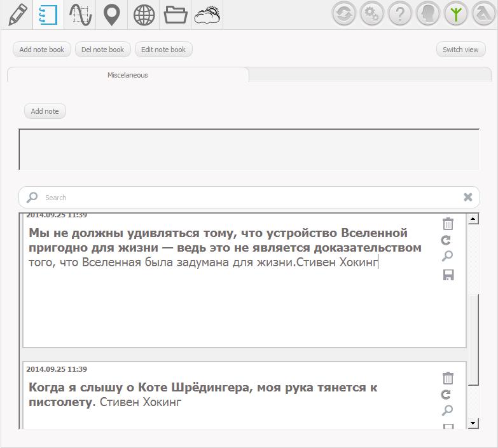Select the notebook icon in top toolbar
498x448 pixels.
[48, 15]
